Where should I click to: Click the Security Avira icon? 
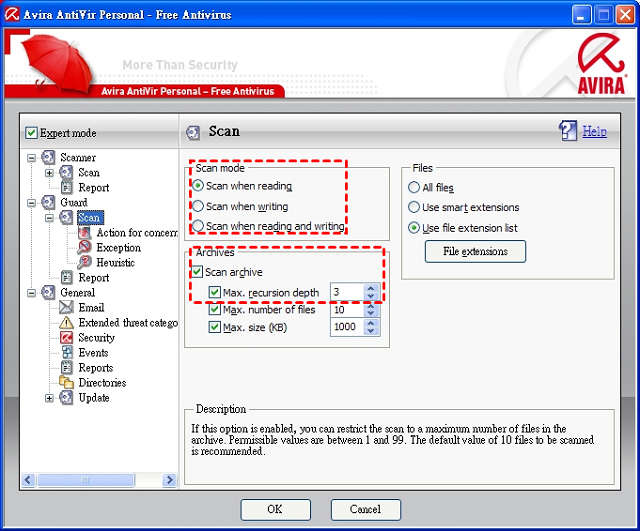coord(66,338)
